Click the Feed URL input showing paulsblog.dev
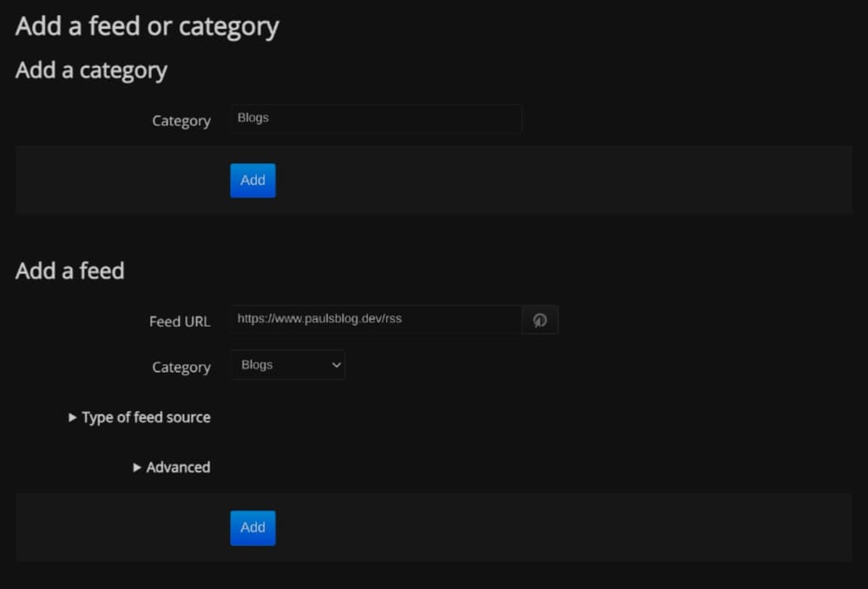 (x=375, y=320)
